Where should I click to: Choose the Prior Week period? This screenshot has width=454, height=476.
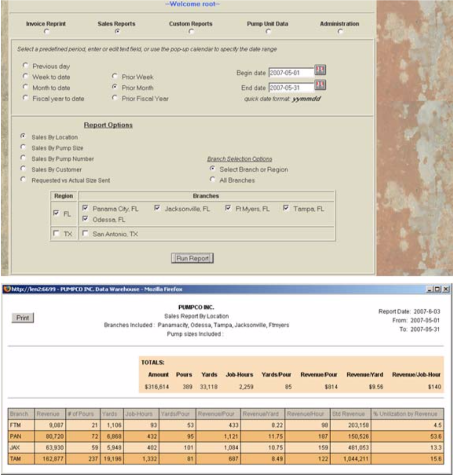coord(114,76)
